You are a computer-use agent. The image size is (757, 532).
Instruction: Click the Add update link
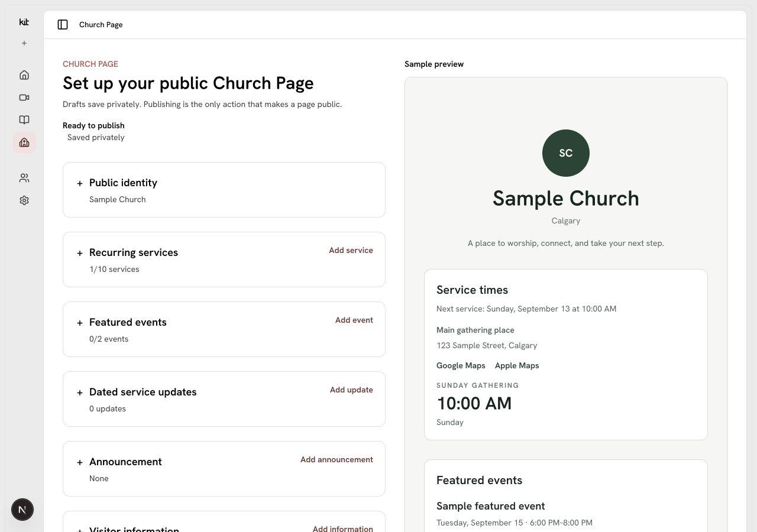tap(351, 390)
